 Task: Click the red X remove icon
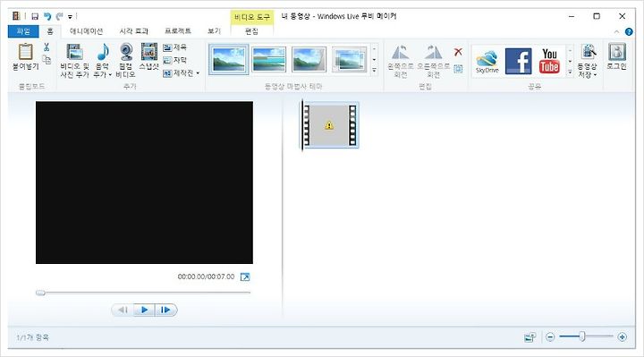pos(458,52)
